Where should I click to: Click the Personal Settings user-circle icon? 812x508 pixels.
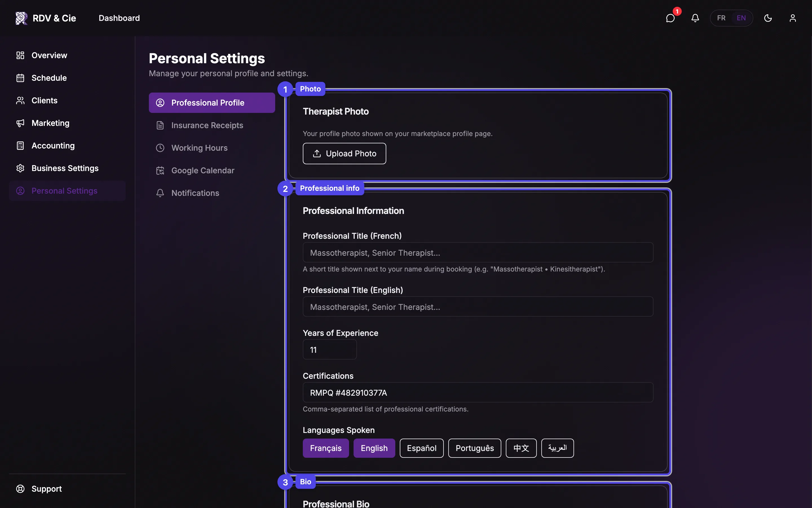coord(20,191)
